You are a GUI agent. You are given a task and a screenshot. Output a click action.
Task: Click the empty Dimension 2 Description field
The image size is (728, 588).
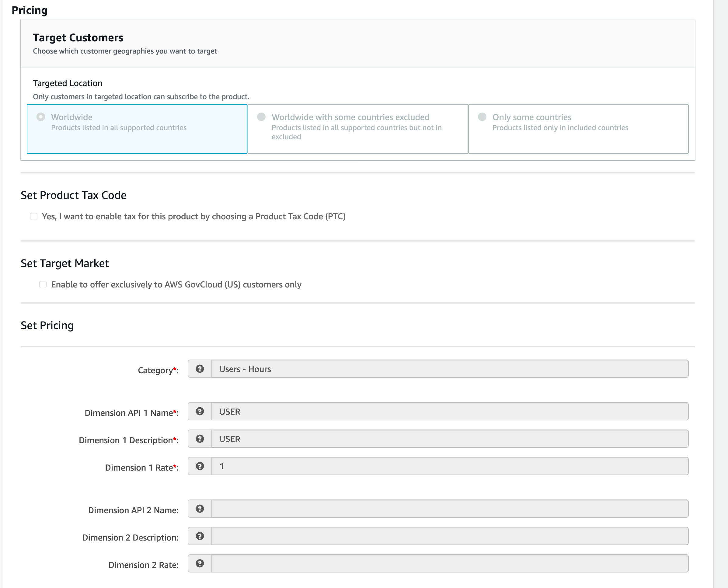(x=450, y=536)
